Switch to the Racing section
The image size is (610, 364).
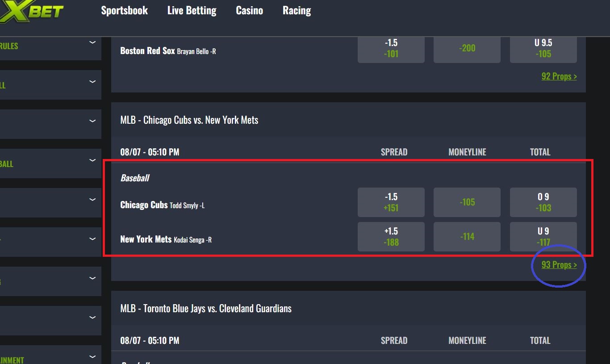pyautogui.click(x=297, y=11)
